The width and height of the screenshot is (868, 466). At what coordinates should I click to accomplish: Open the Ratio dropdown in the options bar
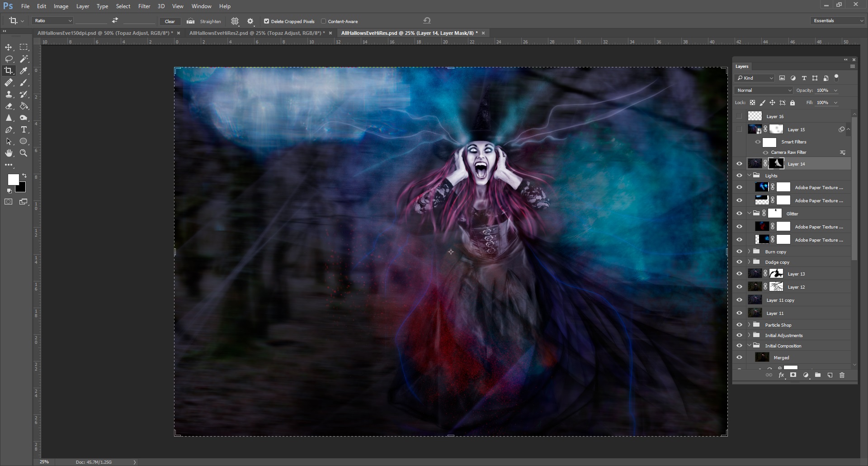point(52,21)
